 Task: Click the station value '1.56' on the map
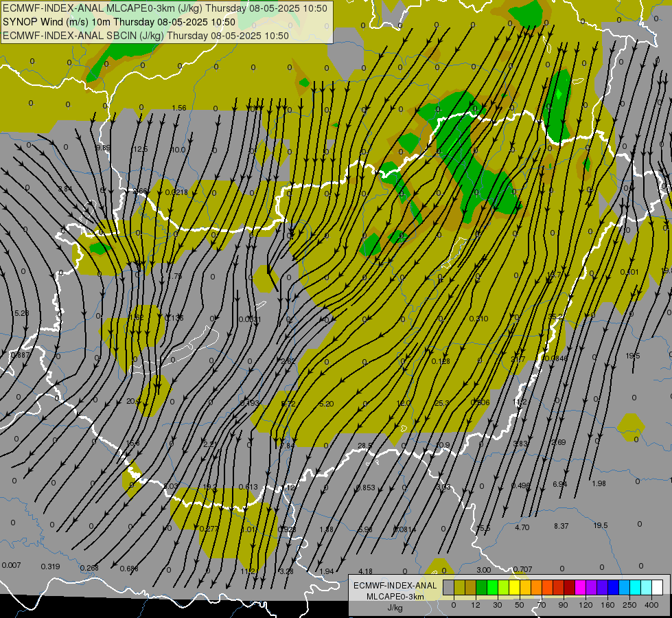coord(179,108)
